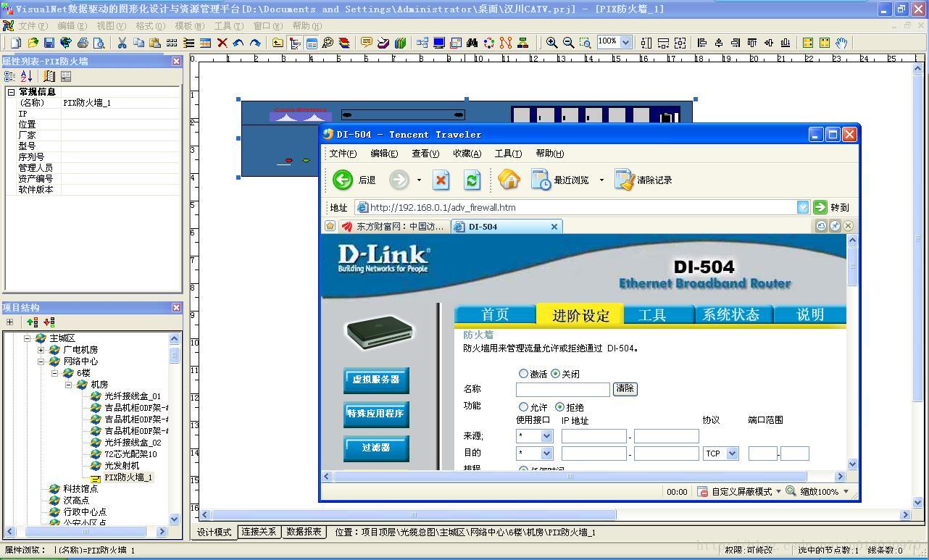The width and height of the screenshot is (929, 560).
Task: Select the 拒绝 radio button
Action: click(x=559, y=407)
